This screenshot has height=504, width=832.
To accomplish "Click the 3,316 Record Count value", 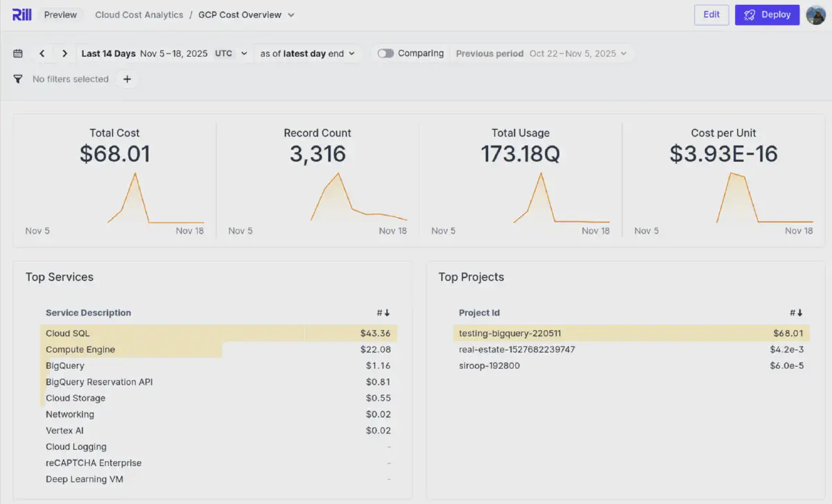I will click(318, 154).
